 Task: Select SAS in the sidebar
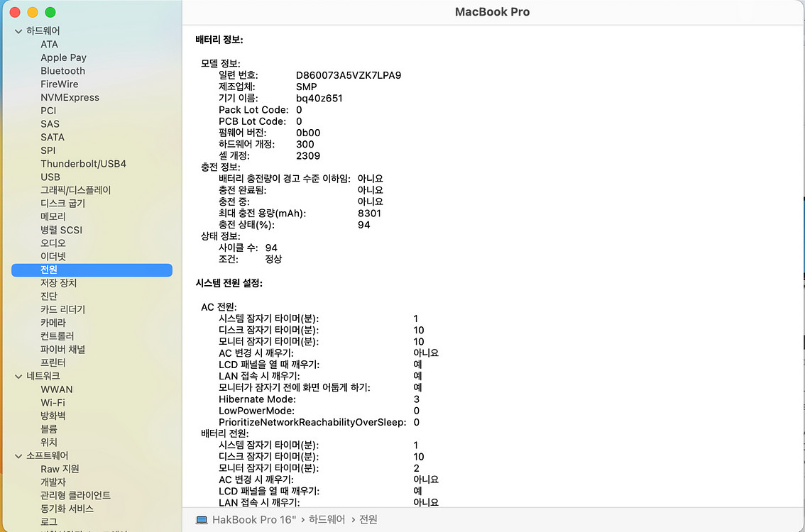point(50,124)
